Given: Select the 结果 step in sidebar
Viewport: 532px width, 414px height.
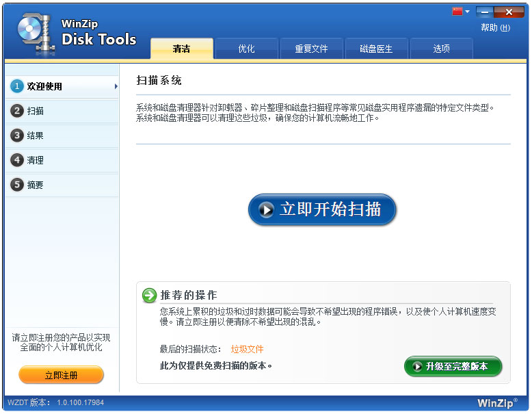Looking at the screenshot, I should (62, 135).
